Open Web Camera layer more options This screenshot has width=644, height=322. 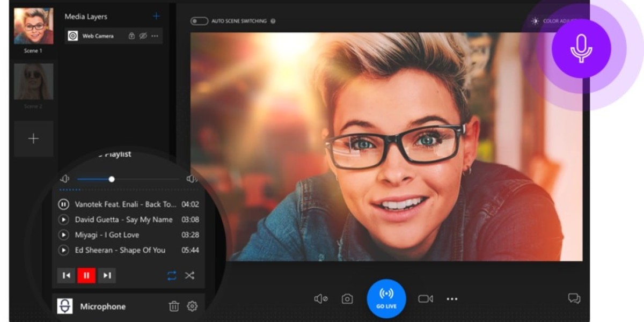pyautogui.click(x=155, y=36)
